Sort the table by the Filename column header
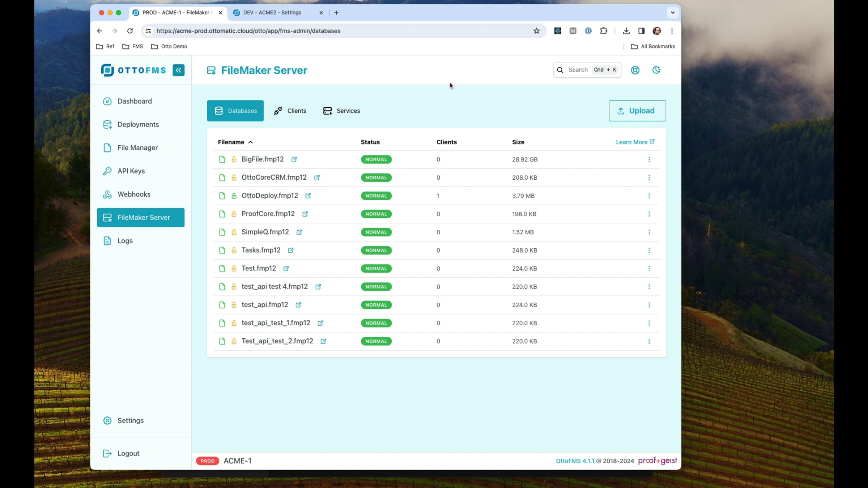The height and width of the screenshot is (488, 868). (x=235, y=142)
